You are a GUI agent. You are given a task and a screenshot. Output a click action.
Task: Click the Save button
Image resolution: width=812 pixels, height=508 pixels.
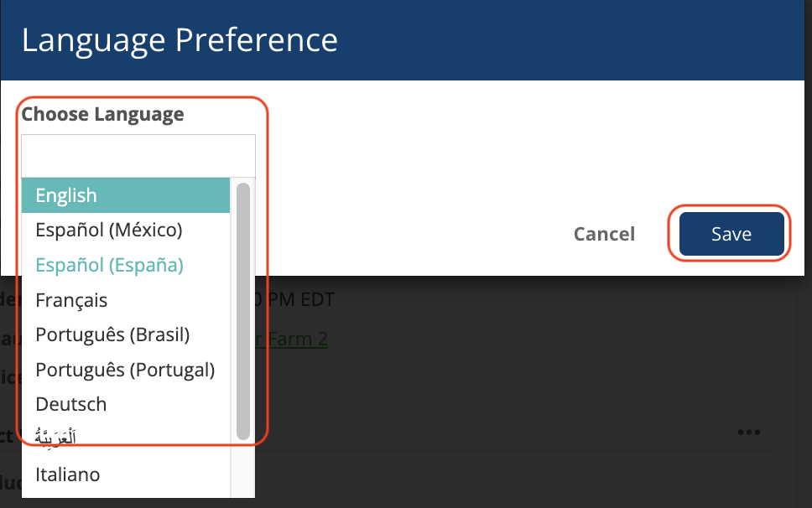(x=731, y=234)
